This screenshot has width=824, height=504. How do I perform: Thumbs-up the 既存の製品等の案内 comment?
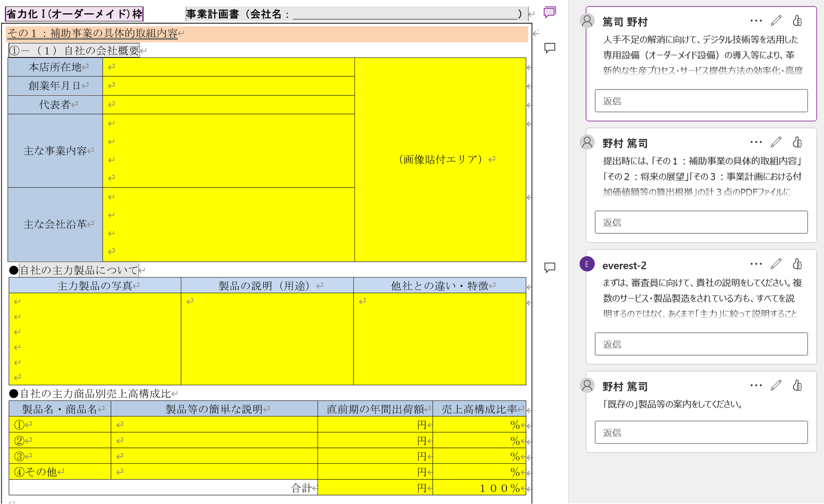pyautogui.click(x=797, y=385)
